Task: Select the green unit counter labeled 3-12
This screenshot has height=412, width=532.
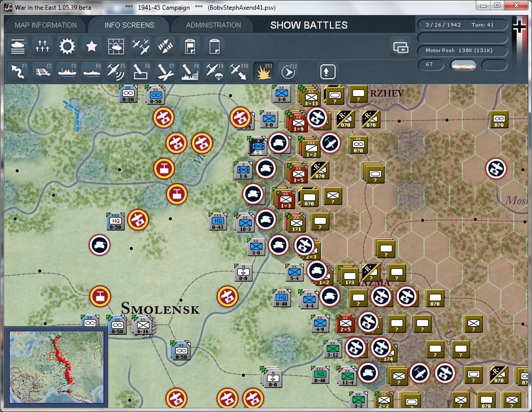Action: point(332,350)
